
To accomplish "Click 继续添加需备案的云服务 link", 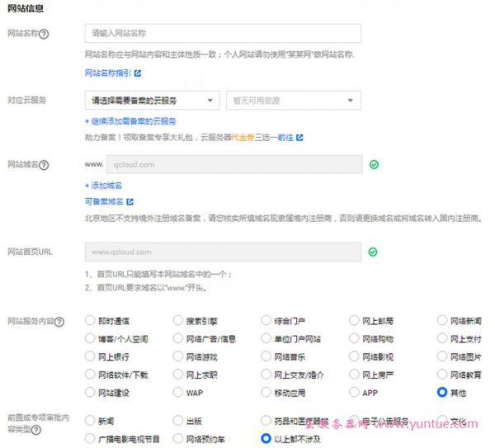I will [130, 120].
